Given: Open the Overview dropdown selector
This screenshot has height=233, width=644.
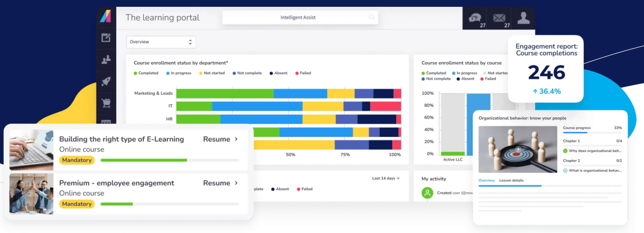Looking at the screenshot, I should (x=161, y=42).
